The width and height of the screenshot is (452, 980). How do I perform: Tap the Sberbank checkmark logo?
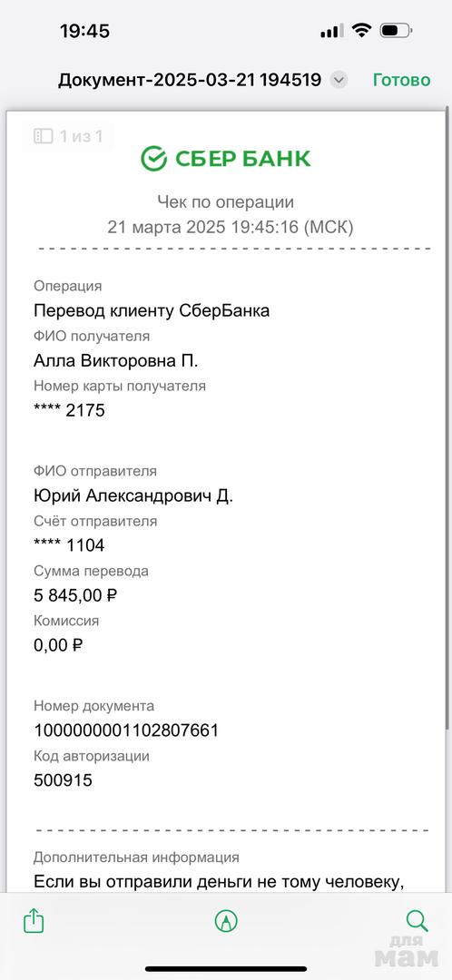pyautogui.click(x=153, y=159)
